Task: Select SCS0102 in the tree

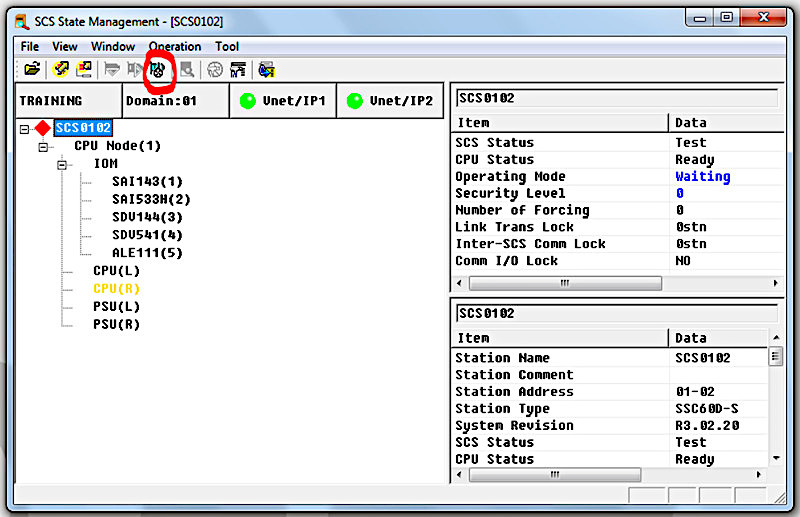Action: click(x=83, y=128)
